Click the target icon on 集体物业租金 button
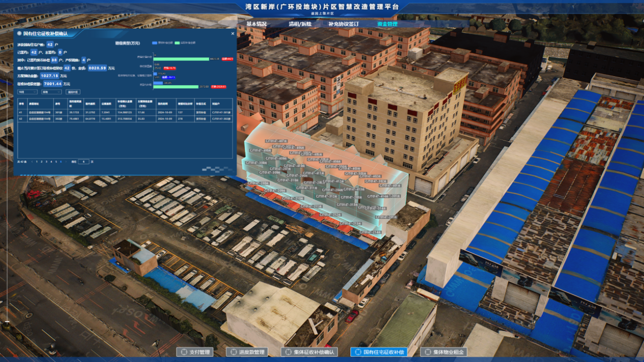 (428, 352)
